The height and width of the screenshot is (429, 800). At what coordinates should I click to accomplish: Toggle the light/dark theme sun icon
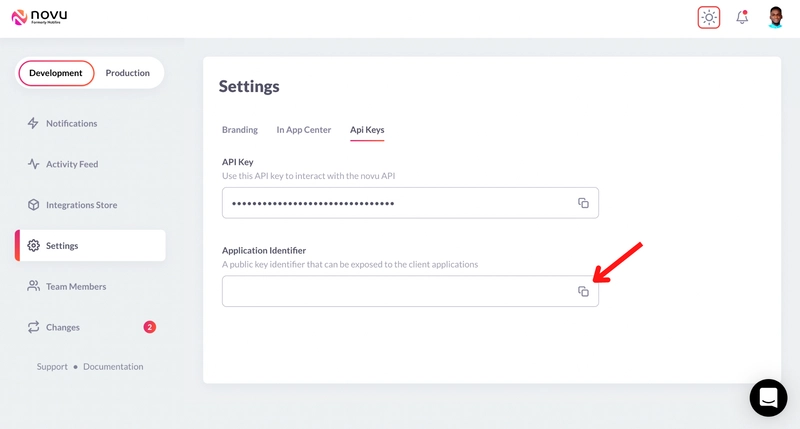[x=709, y=17]
